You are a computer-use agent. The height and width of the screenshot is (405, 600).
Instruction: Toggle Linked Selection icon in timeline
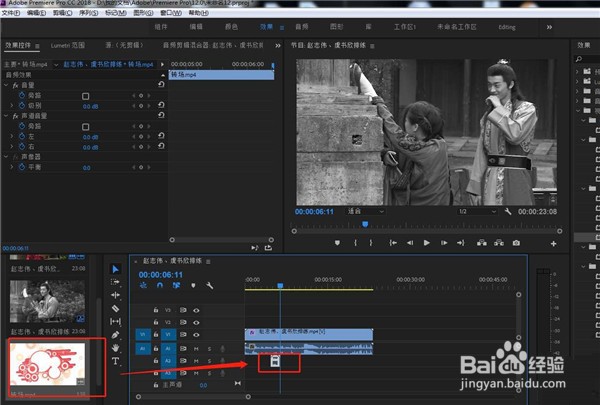pos(176,286)
